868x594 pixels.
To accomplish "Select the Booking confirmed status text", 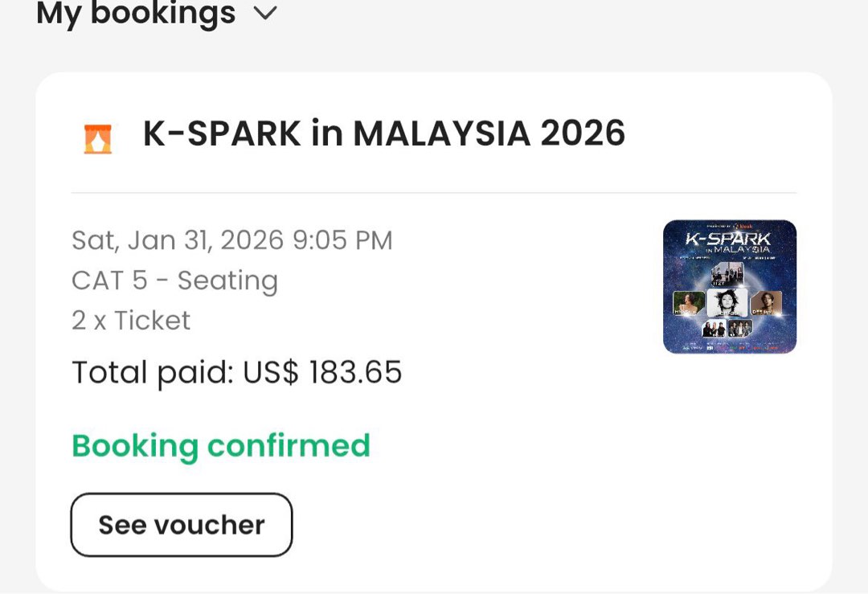I will pyautogui.click(x=221, y=445).
